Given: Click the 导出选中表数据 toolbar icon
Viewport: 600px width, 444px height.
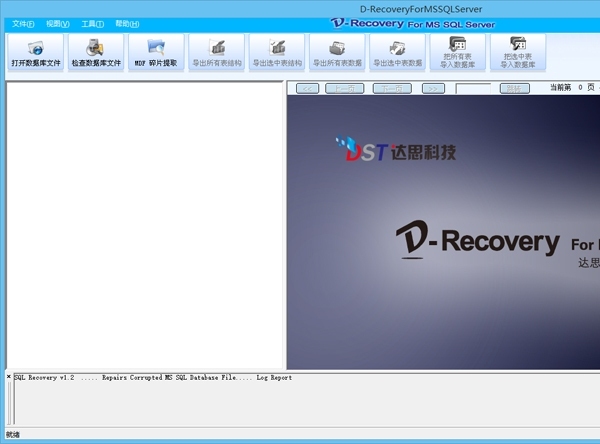Looking at the screenshot, I should (x=398, y=52).
